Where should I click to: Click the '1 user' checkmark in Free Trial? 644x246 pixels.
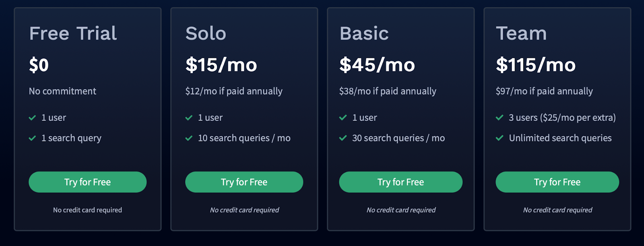(x=33, y=118)
